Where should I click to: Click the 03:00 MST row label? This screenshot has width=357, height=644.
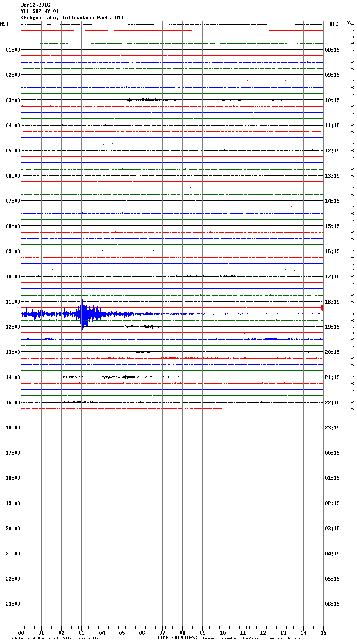tap(13, 100)
